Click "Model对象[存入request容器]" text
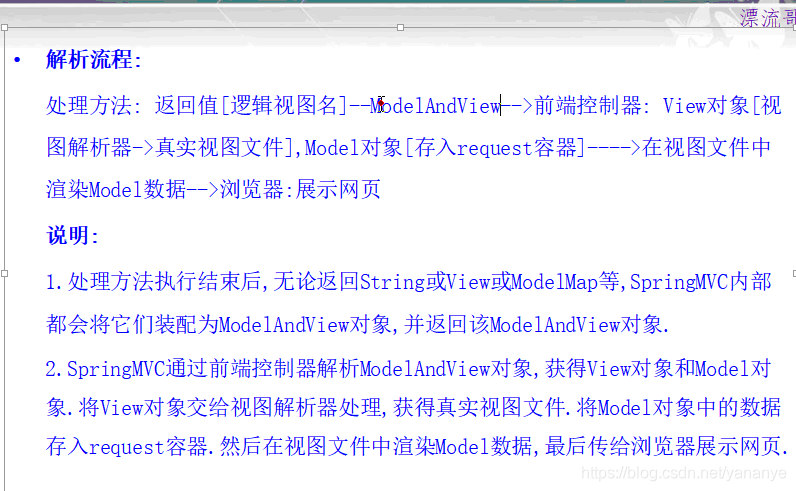Image resolution: width=796 pixels, height=491 pixels. coord(445,148)
